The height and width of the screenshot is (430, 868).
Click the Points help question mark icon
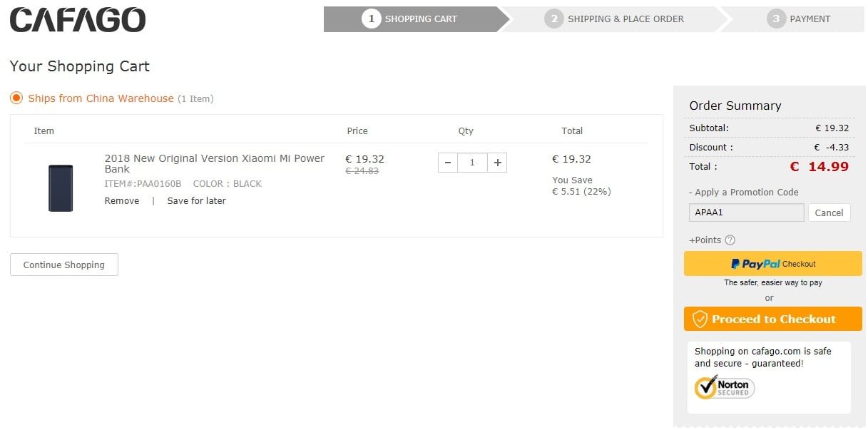730,240
